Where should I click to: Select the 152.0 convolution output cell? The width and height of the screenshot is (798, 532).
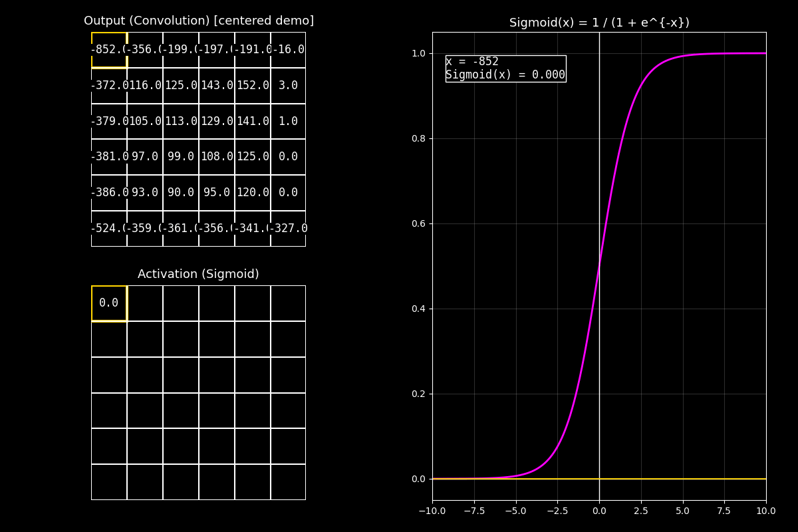(x=253, y=86)
